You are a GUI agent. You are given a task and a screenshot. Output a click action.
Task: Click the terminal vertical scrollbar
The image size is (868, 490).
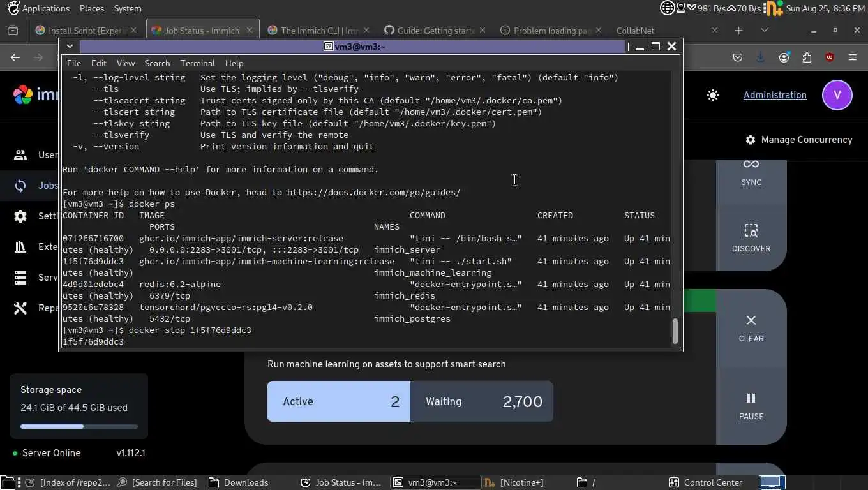click(x=675, y=330)
